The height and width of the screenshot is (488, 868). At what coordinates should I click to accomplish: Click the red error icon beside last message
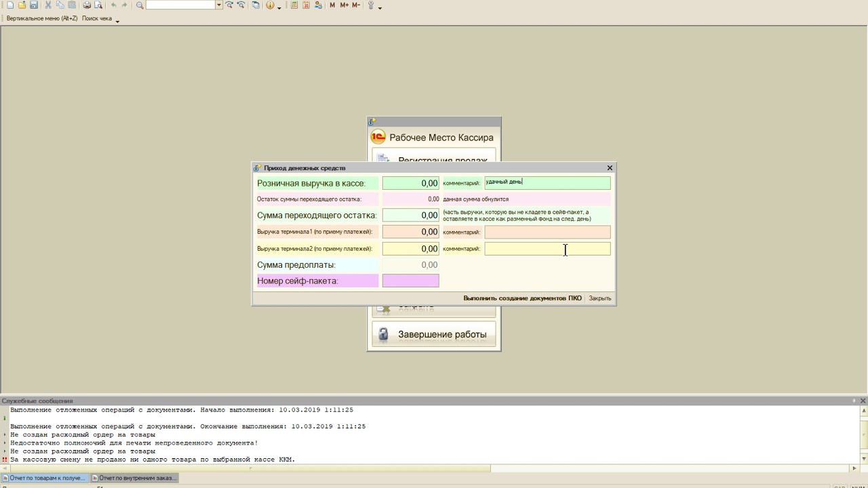coord(5,460)
